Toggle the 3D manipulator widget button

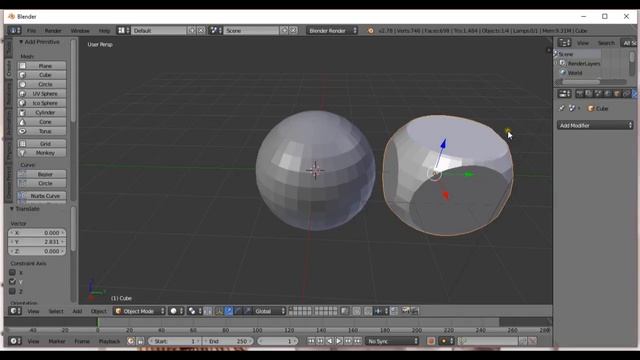tap(219, 311)
